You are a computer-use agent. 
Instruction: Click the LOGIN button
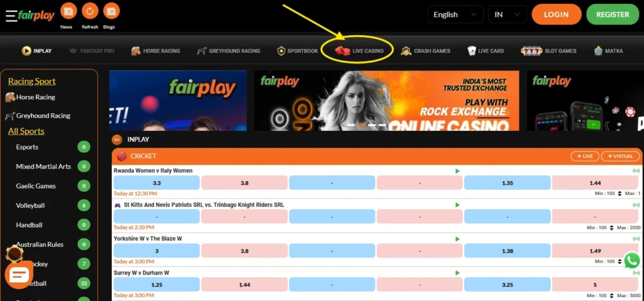click(557, 14)
